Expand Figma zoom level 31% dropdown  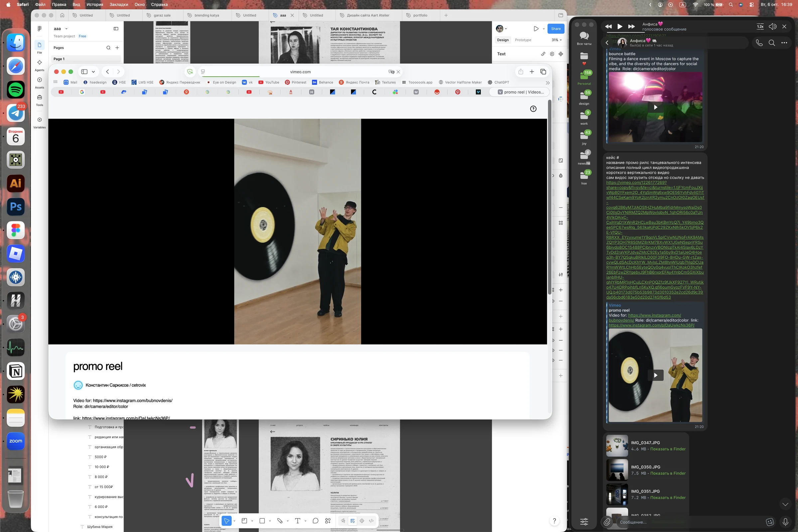(556, 40)
